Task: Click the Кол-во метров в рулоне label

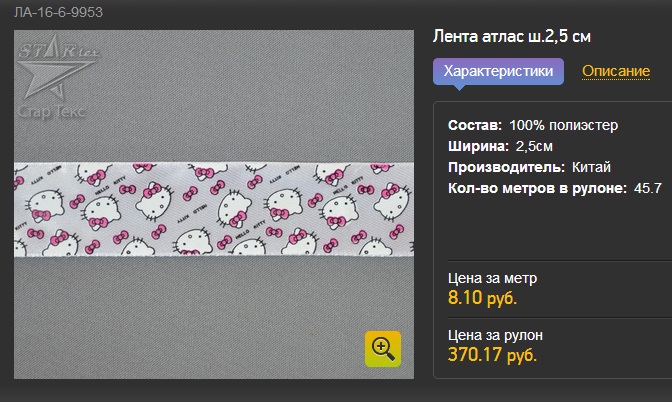Action: [x=537, y=188]
